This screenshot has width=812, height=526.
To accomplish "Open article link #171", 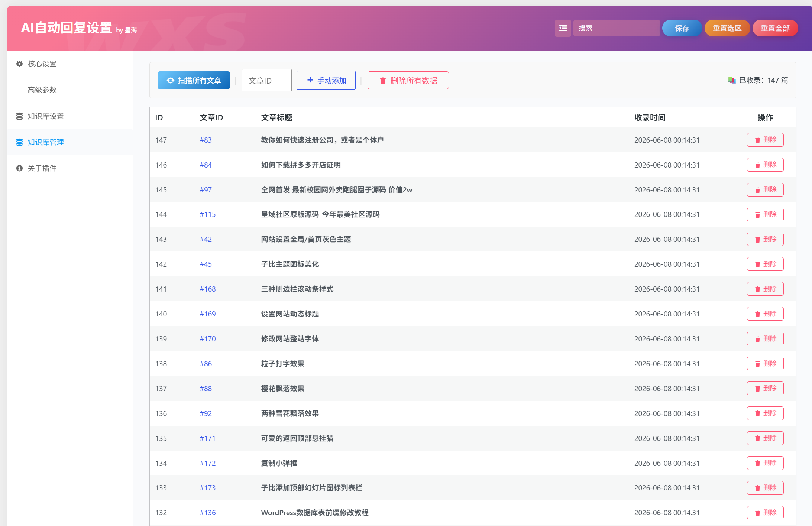I will tap(207, 438).
